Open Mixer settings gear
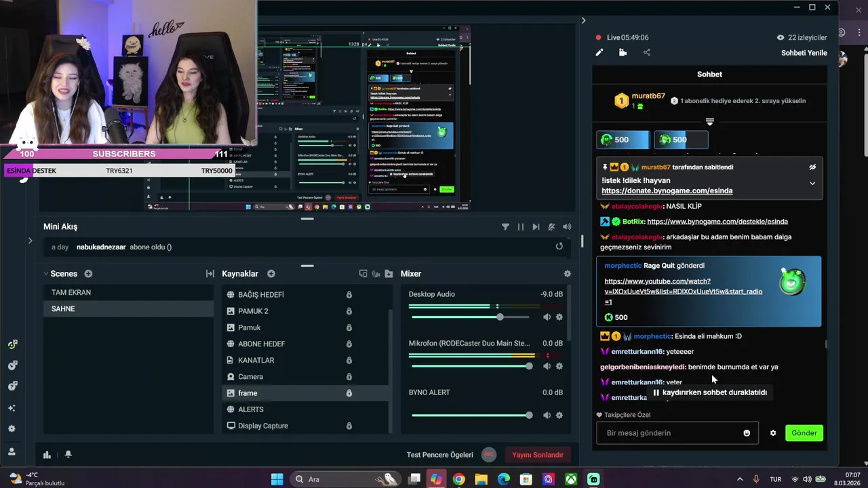This screenshot has height=488, width=868. click(x=568, y=274)
